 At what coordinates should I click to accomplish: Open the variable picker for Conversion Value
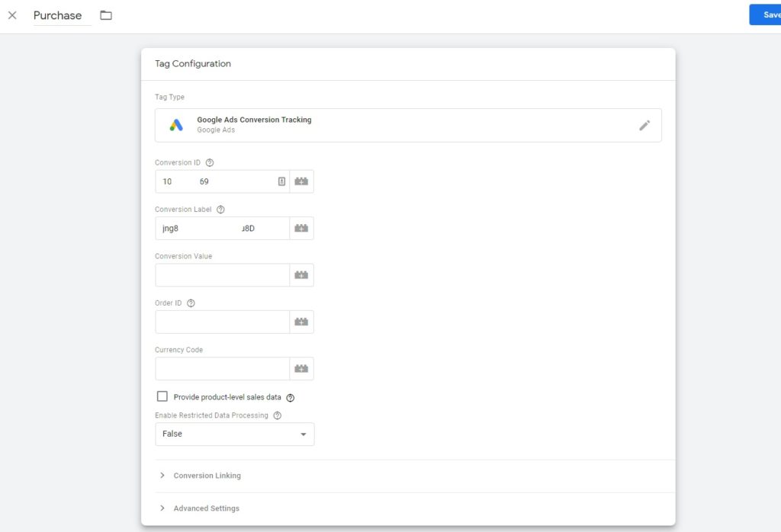point(301,274)
